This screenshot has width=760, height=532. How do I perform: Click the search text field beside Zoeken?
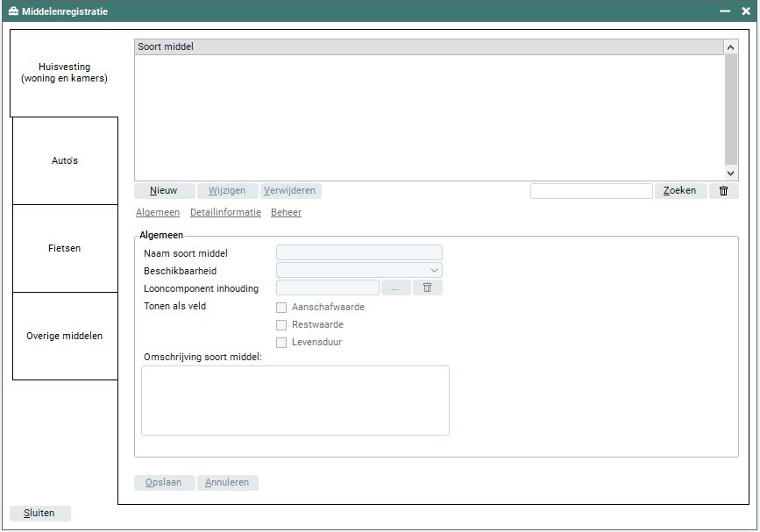(591, 191)
